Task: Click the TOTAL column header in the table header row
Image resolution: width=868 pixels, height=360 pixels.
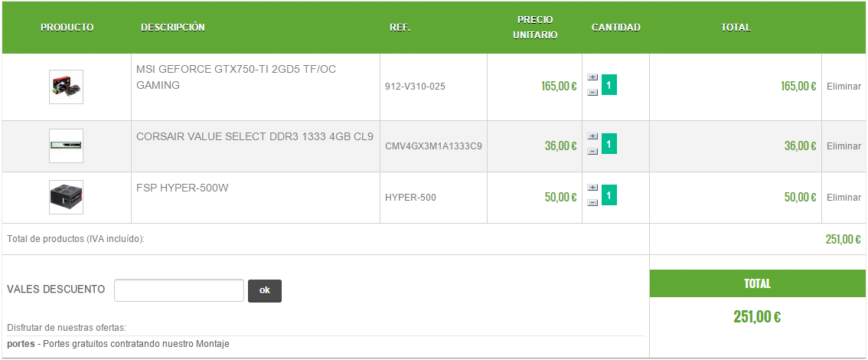Action: pos(736,27)
